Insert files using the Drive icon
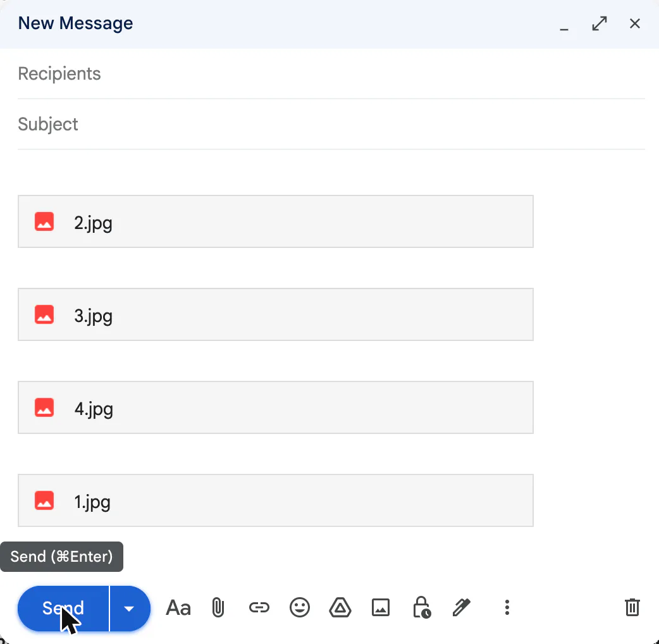The image size is (659, 644). (x=340, y=608)
